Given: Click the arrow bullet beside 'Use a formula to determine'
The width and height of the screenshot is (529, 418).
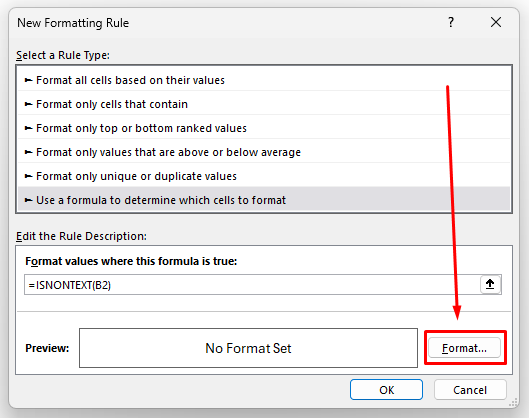Looking at the screenshot, I should click(28, 200).
